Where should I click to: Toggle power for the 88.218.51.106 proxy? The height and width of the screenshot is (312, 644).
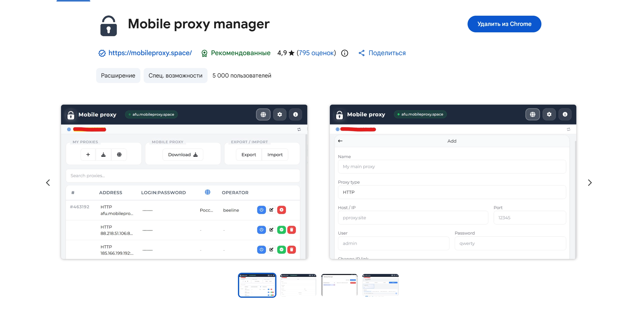(x=261, y=230)
